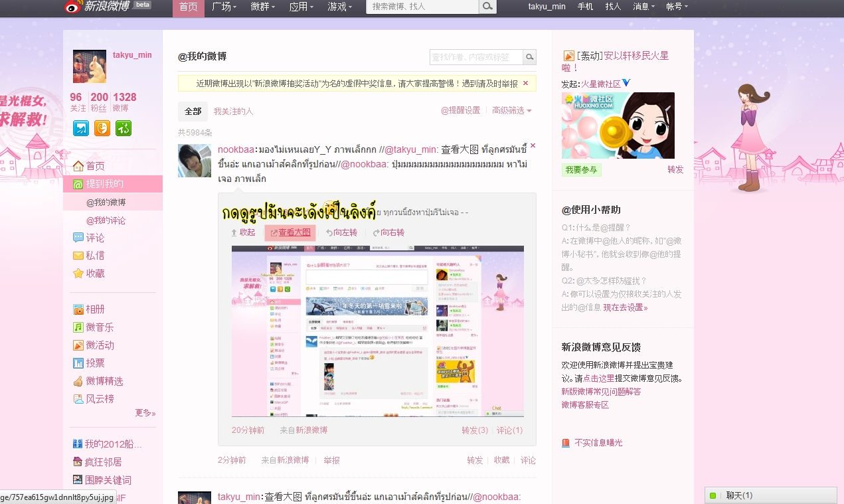The image size is (844, 504).
Task: Switch to 我关注的人 tab
Action: click(x=233, y=112)
